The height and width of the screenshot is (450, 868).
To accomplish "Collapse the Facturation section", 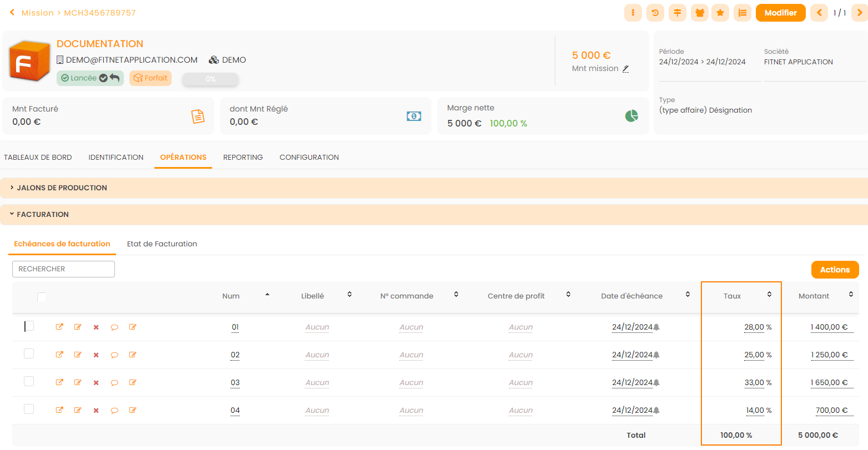I will (43, 215).
